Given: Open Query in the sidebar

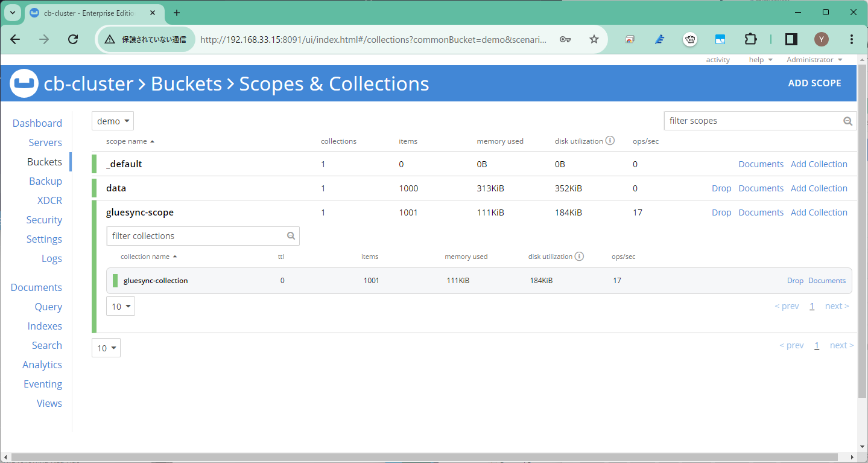Looking at the screenshot, I should coord(48,307).
